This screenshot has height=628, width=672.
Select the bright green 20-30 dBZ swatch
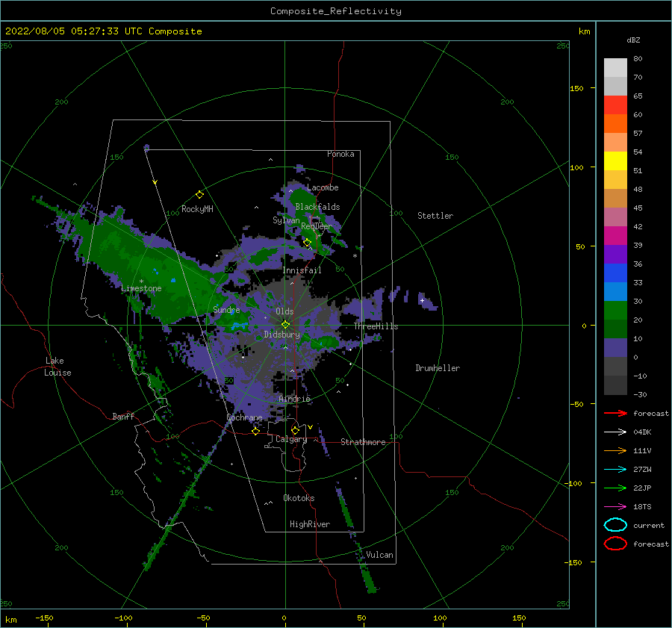[615, 311]
